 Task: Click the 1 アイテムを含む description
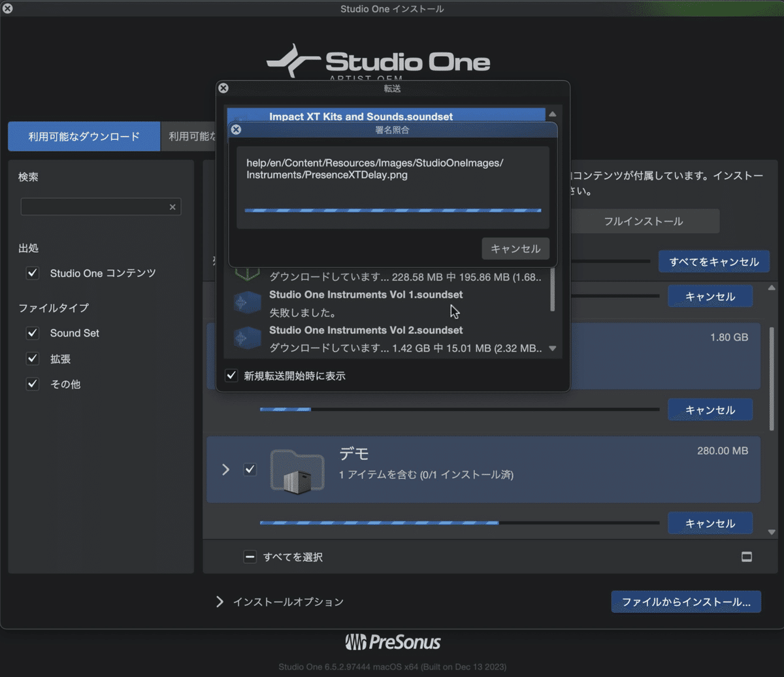[426, 474]
